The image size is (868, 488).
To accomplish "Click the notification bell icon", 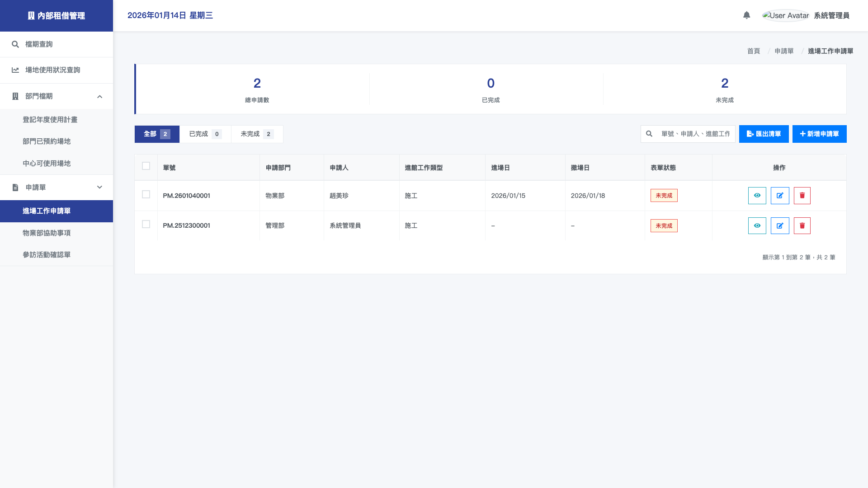I will [746, 15].
